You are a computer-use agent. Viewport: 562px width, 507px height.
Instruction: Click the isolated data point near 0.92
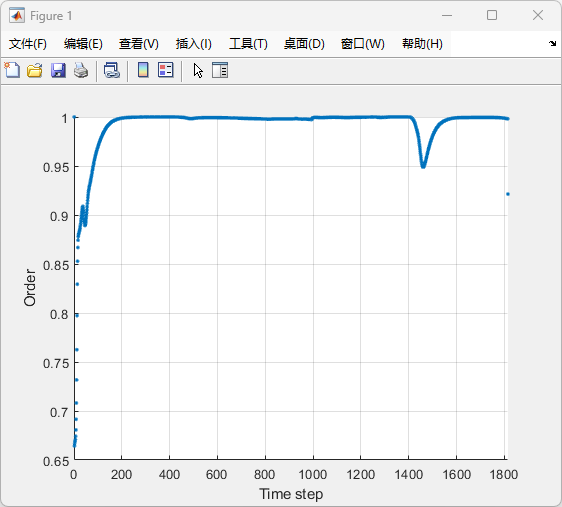(x=508, y=194)
